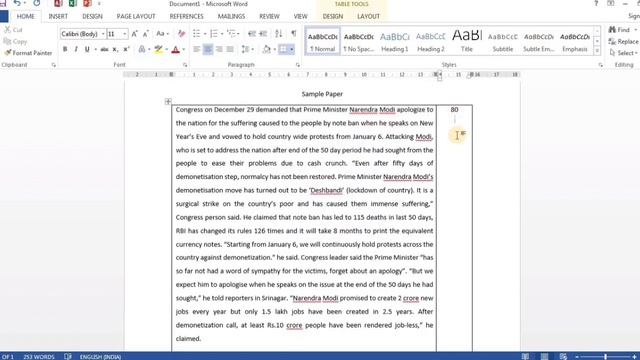Click the Bullets list icon
The image size is (640, 360).
point(196,34)
